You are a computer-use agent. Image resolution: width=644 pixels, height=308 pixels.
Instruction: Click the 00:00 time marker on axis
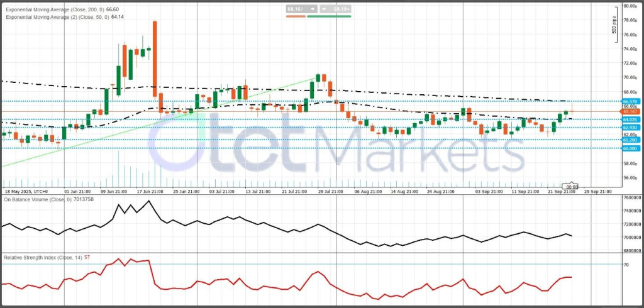point(572,187)
